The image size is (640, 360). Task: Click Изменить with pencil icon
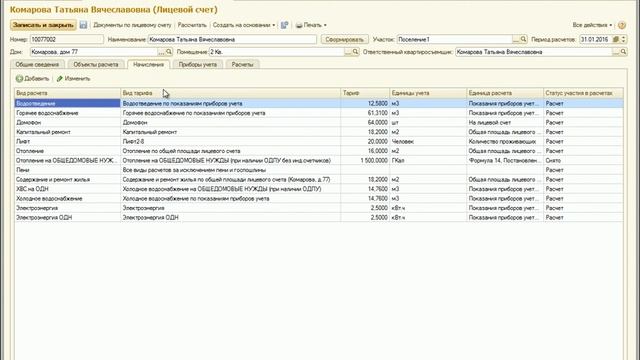click(x=73, y=78)
